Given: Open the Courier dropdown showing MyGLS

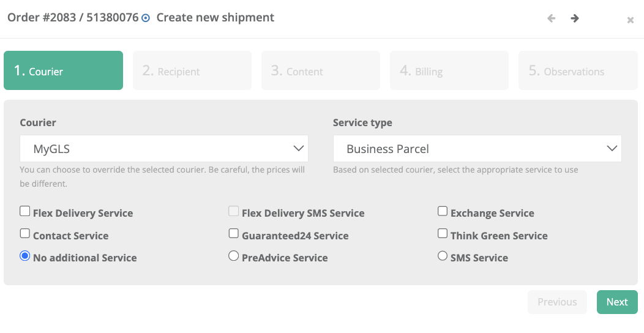Looking at the screenshot, I should [x=163, y=149].
